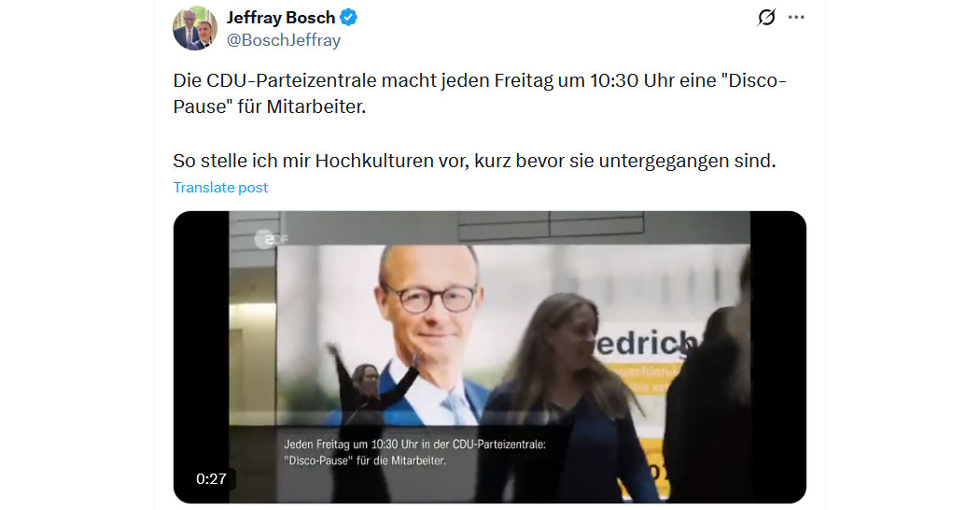Image resolution: width=980 pixels, height=510 pixels.
Task: Click the poster face with glasses in video
Action: (428, 295)
